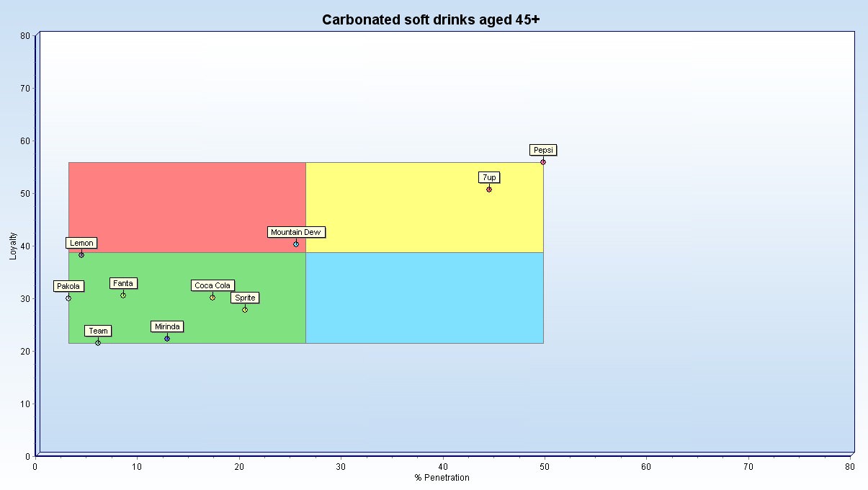868x490 pixels.
Task: Select the 40 tick on % Penetration axis
Action: point(443,467)
